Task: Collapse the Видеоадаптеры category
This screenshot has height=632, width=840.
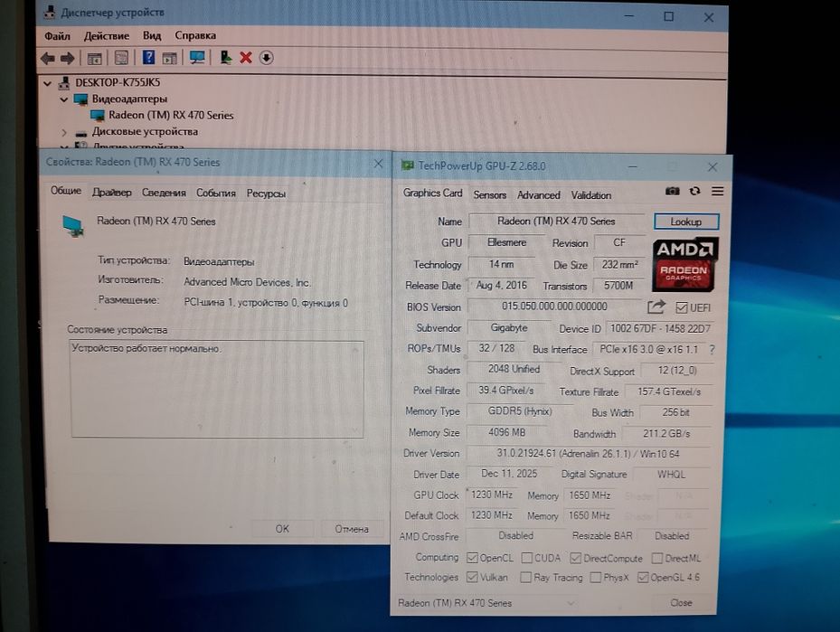Action: point(64,99)
